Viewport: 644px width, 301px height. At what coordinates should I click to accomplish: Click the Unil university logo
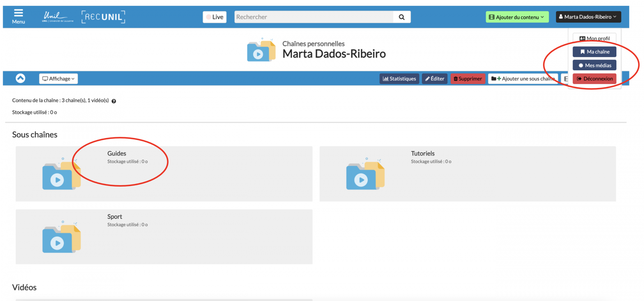57,17
